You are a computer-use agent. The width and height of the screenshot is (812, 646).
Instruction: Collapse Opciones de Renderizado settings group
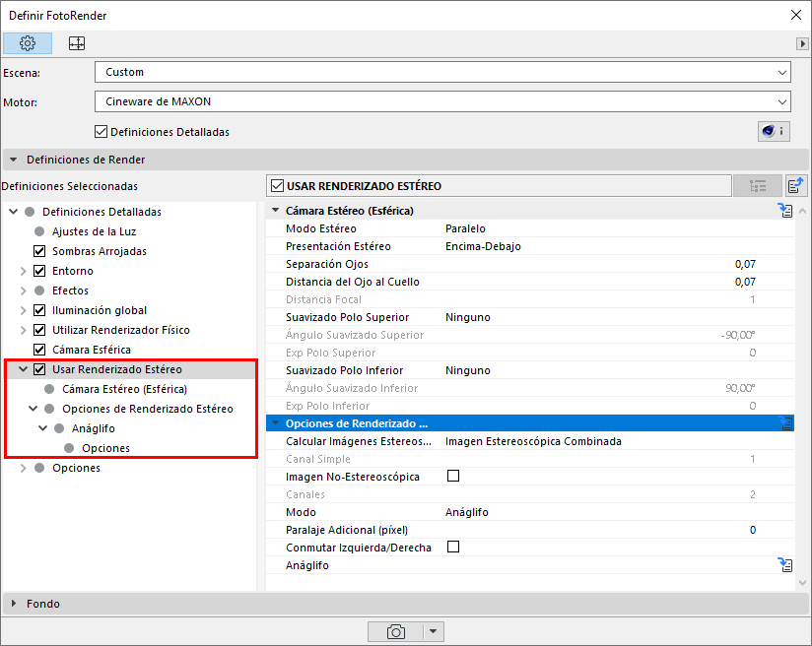(x=276, y=422)
